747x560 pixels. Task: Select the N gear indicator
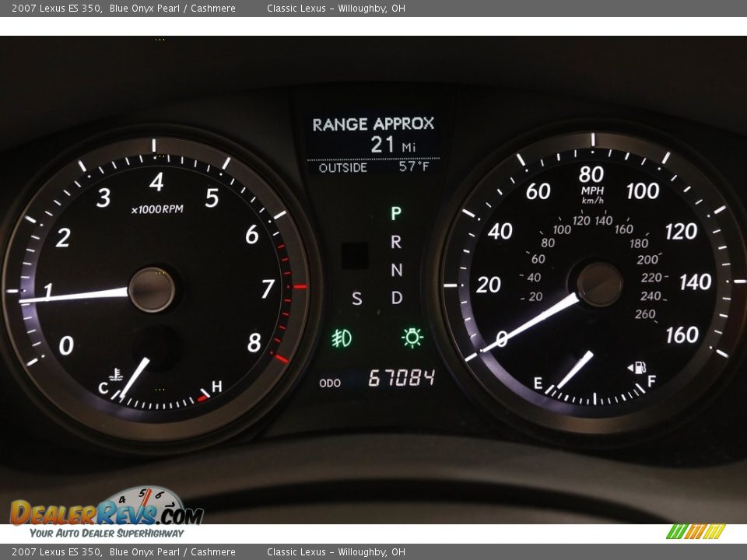click(x=396, y=270)
